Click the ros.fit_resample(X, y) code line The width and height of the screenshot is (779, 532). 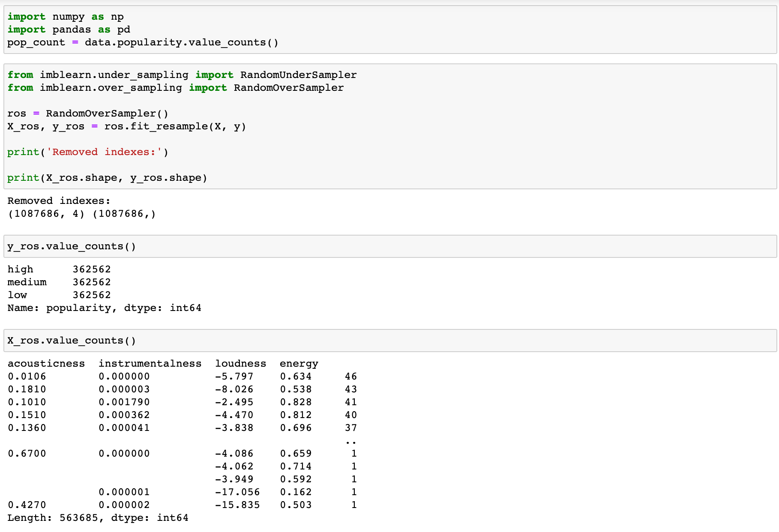[x=126, y=126]
